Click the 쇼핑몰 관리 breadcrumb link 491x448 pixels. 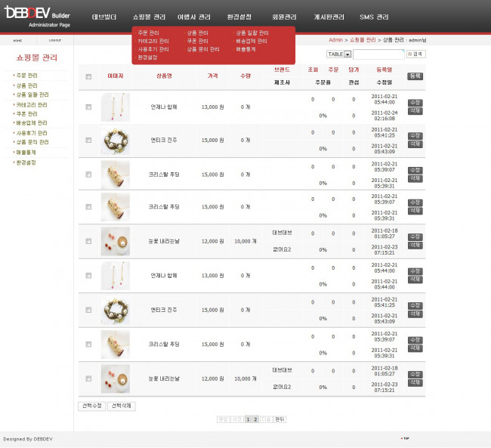click(363, 40)
